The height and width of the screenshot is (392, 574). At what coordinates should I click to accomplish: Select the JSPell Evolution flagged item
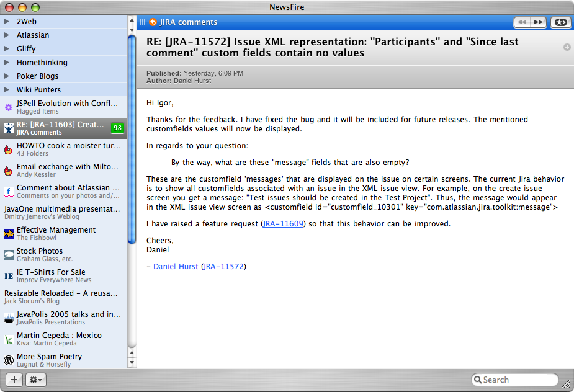(x=64, y=107)
